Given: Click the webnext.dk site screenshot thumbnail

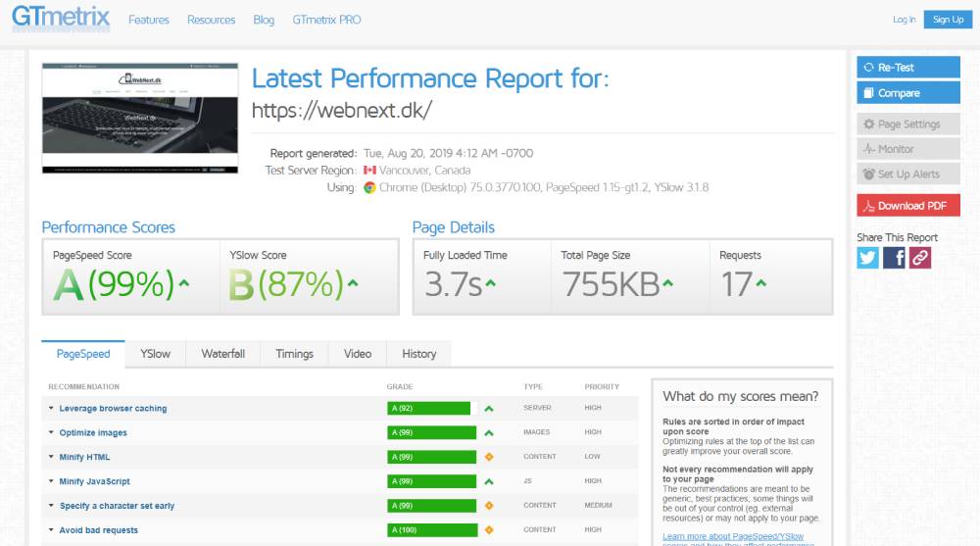Looking at the screenshot, I should (x=140, y=119).
